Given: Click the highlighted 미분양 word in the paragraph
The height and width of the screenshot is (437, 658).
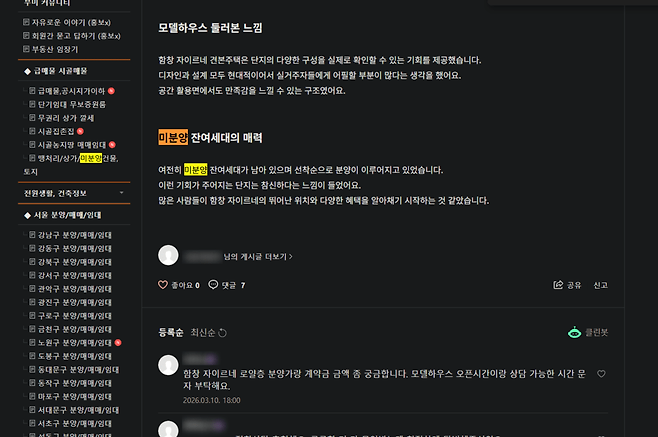Looking at the screenshot, I should click(196, 170).
